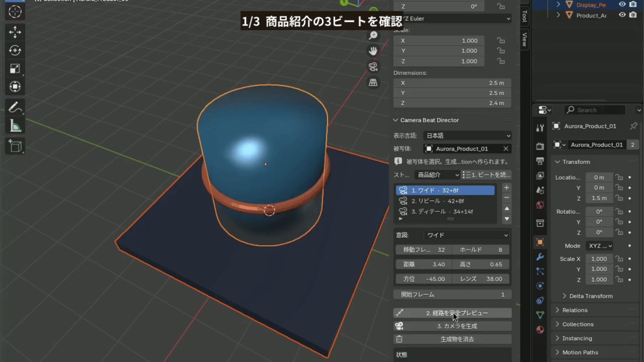644x362 pixels.
Task: Select the Rotate tool
Action: click(x=15, y=50)
